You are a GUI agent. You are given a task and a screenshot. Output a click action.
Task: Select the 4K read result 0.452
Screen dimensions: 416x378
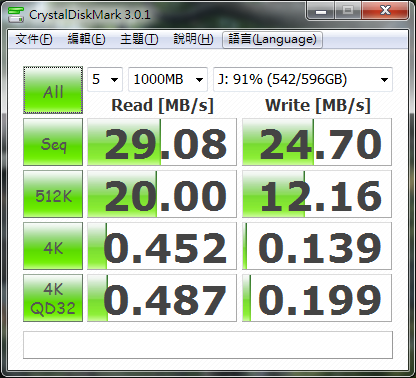[162, 246]
